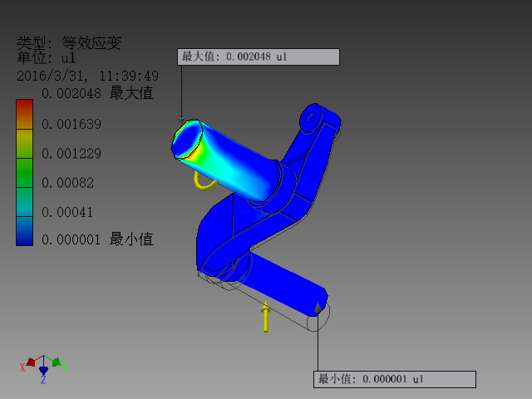Select the dark blue bottom legend segment

click(x=24, y=231)
